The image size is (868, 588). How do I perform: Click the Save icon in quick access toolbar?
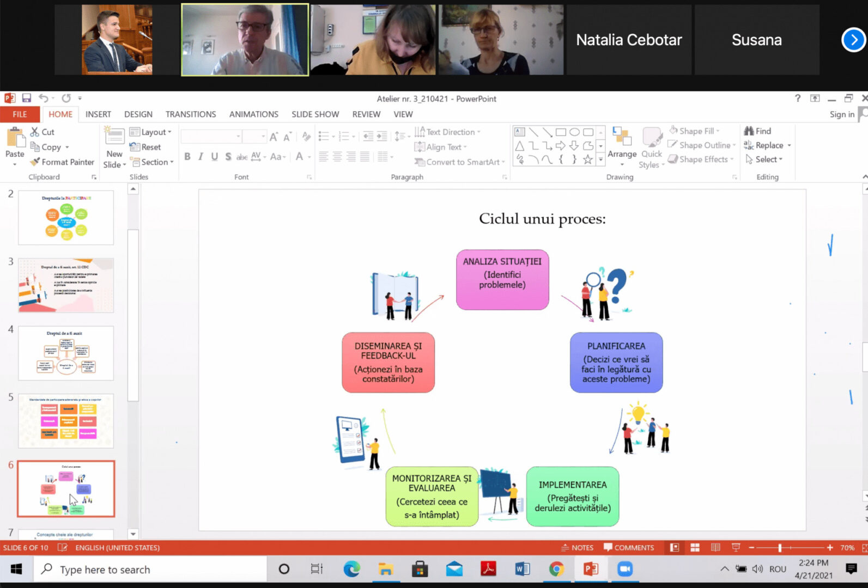coord(26,98)
